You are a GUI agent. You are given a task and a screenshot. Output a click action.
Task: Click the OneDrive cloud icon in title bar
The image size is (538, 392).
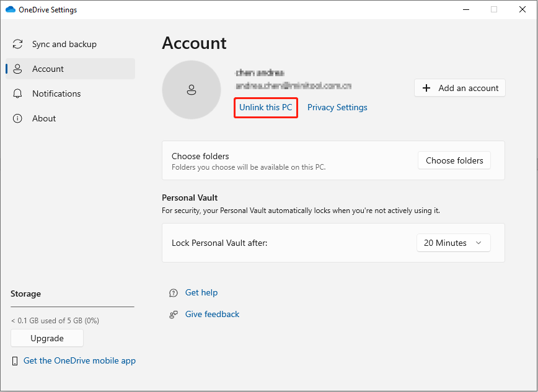click(11, 10)
